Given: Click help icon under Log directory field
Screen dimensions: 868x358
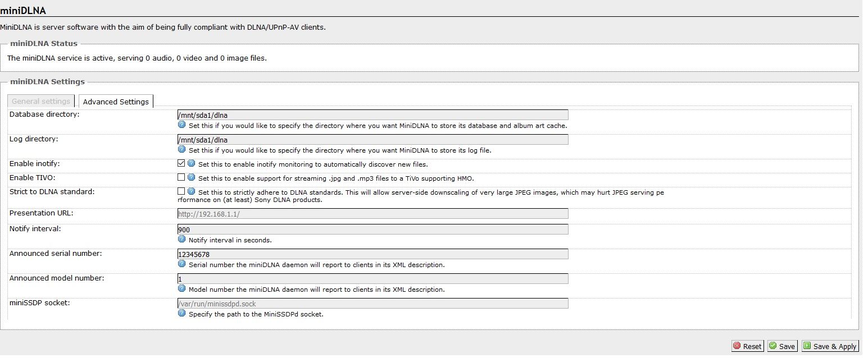Looking at the screenshot, I should [181, 150].
